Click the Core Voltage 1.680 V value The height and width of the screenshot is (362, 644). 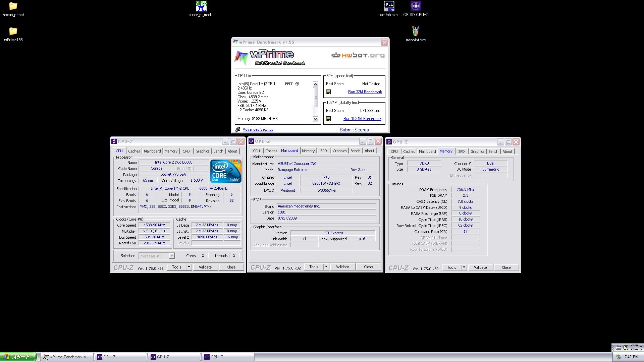pos(197,180)
